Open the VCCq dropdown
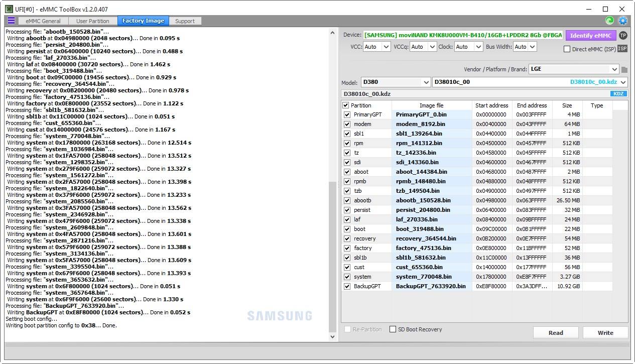Image resolution: width=635 pixels, height=364 pixels. [423, 47]
